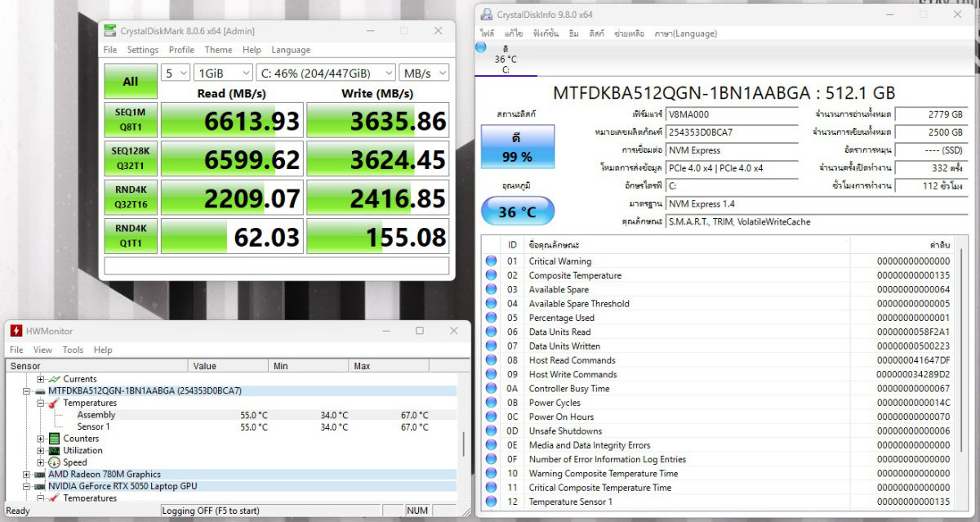Click the status circle beside Host Write Commands

(491, 374)
